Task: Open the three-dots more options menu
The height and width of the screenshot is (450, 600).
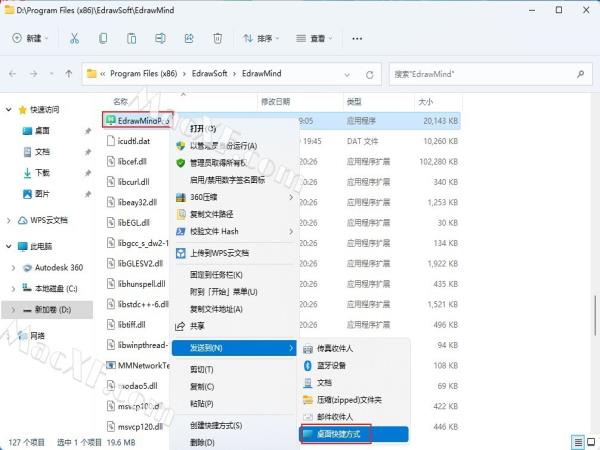Action: [357, 38]
